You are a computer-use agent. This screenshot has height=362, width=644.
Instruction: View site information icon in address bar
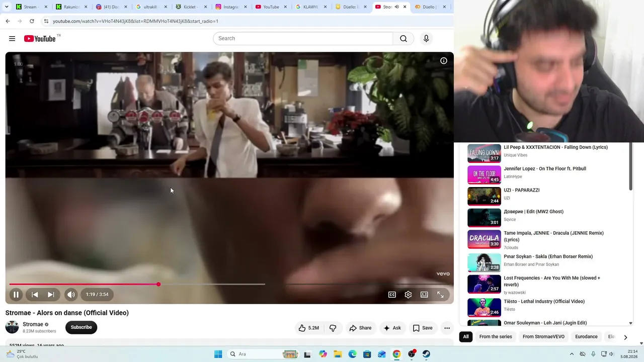coord(46,21)
